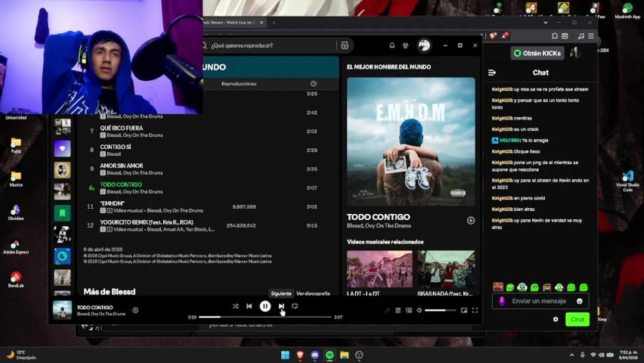Screen dimensions: 644x363
Task: Switch Spotify to full screen view
Action: click(475, 311)
